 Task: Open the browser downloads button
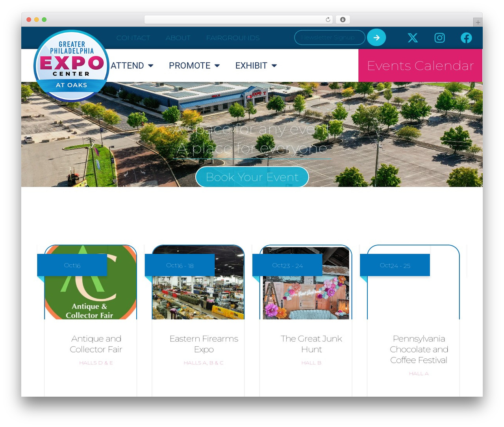(x=343, y=20)
